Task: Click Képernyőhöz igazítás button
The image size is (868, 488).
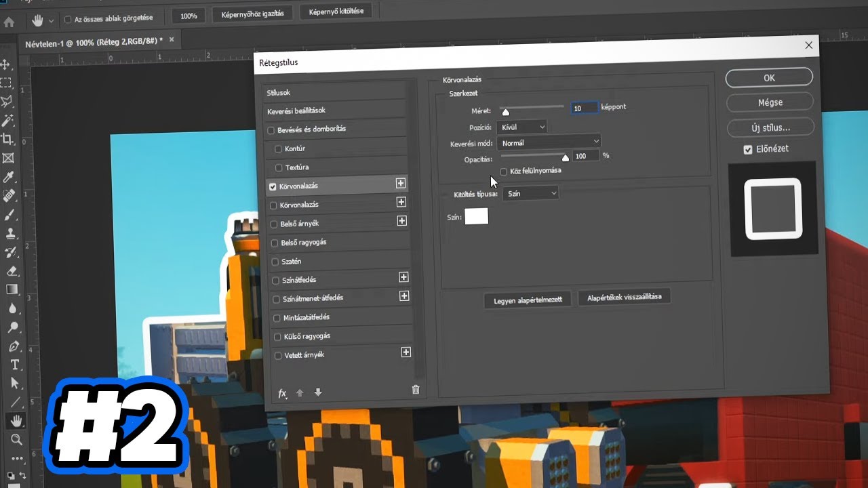Action: [252, 13]
